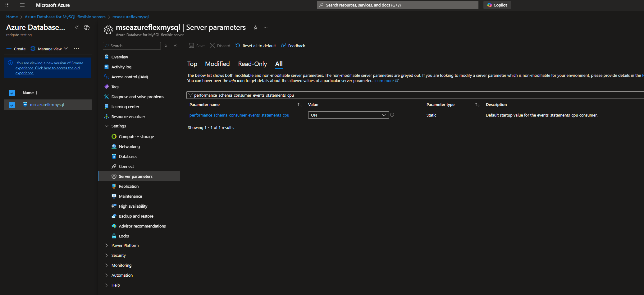Open the performance_schema_consumer_events_statements_cpu parameter link
This screenshot has width=644, height=295.
coord(239,115)
